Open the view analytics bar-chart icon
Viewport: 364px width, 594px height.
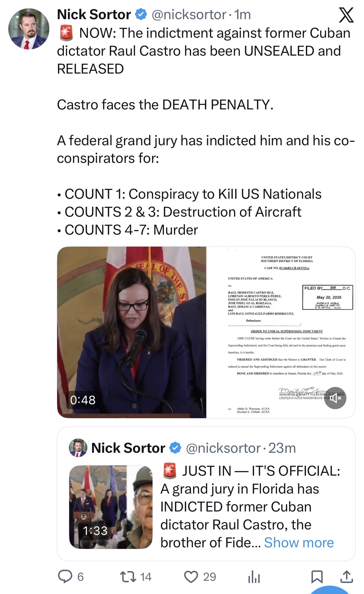point(254,577)
